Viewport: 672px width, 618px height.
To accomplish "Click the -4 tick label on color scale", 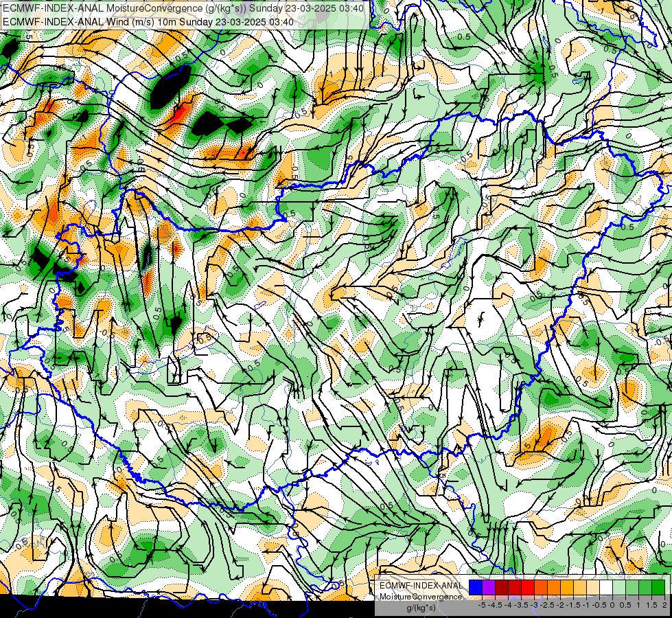I will pos(508,605).
